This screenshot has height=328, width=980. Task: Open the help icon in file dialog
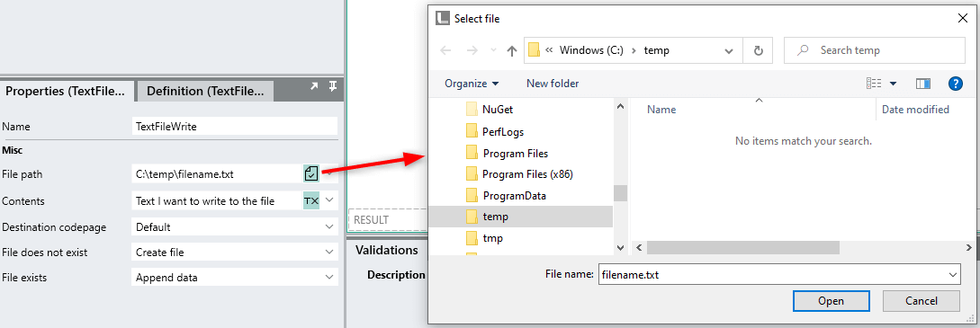(955, 83)
